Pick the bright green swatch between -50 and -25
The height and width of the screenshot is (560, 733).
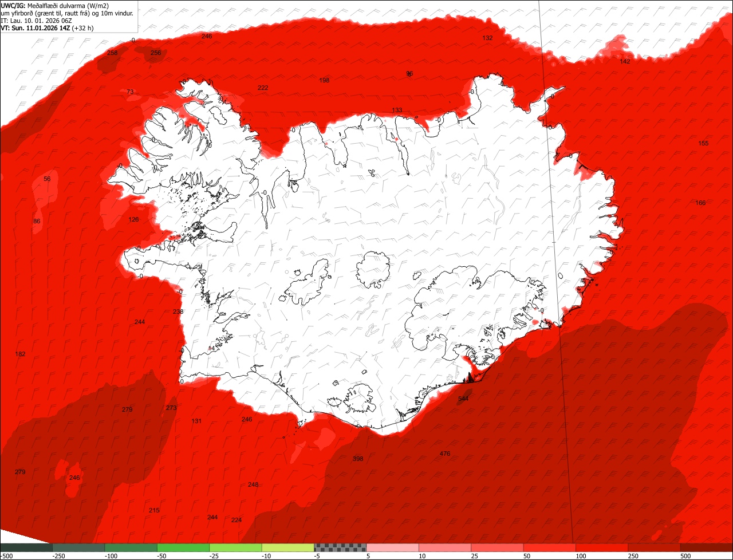183,548
